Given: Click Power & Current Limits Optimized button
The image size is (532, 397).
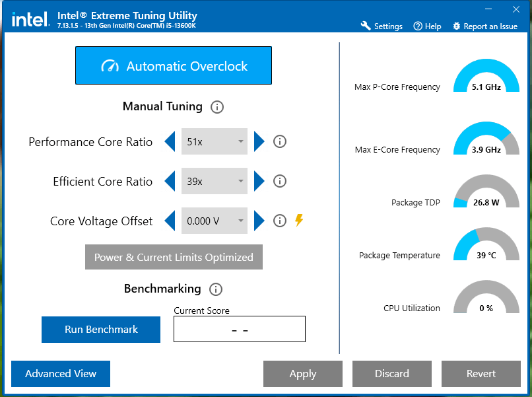Looking at the screenshot, I should pos(174,257).
